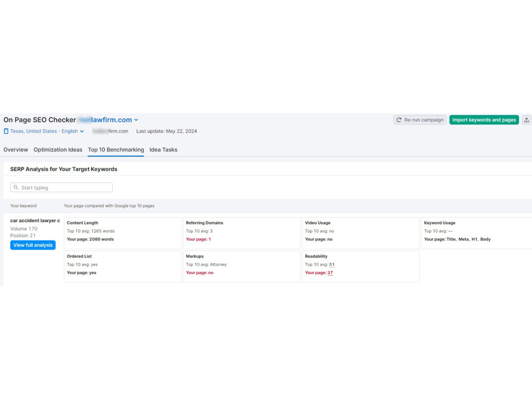This screenshot has height=399, width=532.
Task: Click the 'Your keyword' column header
Action: (x=23, y=205)
